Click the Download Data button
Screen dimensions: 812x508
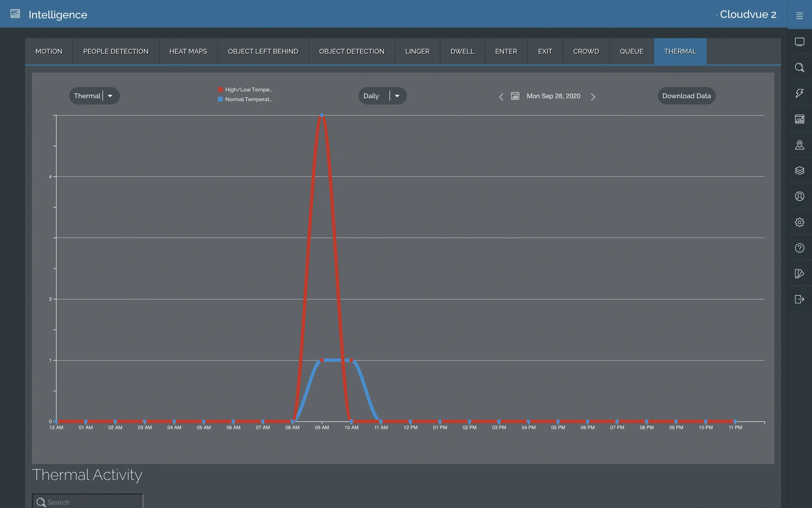[686, 96]
